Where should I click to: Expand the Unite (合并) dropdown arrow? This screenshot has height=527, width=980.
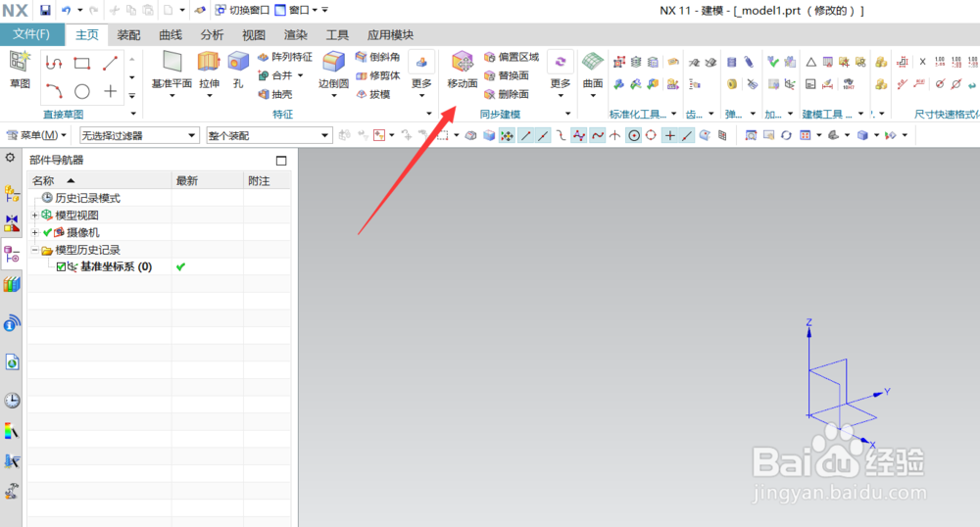(301, 75)
